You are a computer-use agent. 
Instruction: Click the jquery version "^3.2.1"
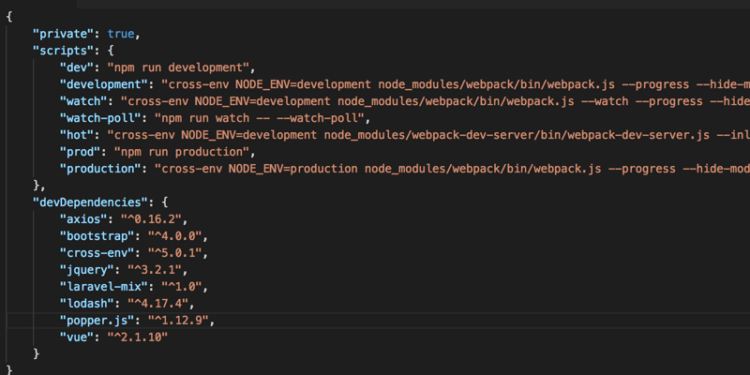pos(154,270)
